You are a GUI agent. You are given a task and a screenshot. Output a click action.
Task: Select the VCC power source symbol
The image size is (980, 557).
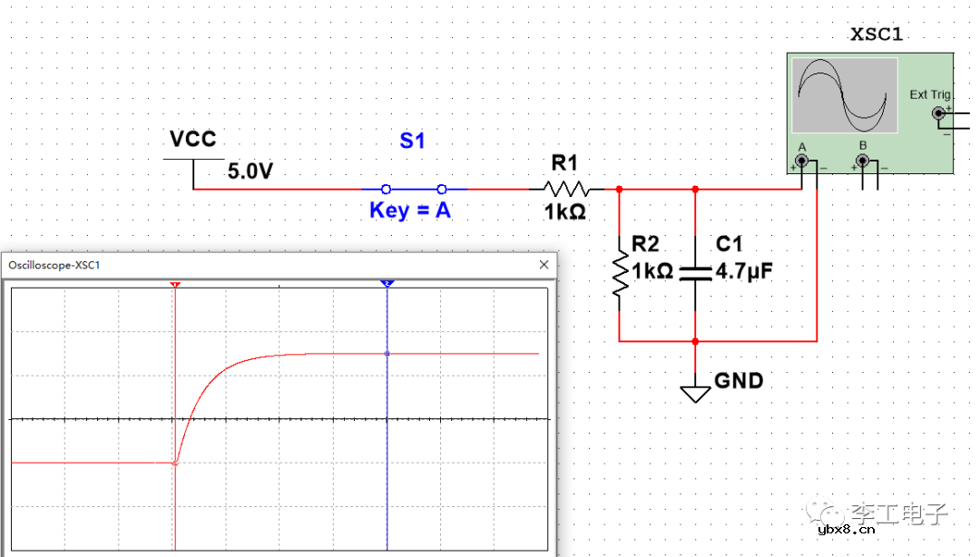tap(193, 160)
